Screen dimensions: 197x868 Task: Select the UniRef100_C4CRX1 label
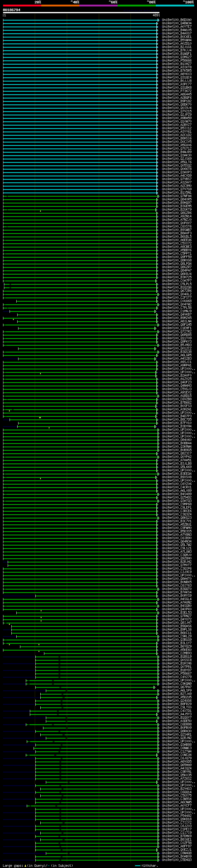click(177, 487)
